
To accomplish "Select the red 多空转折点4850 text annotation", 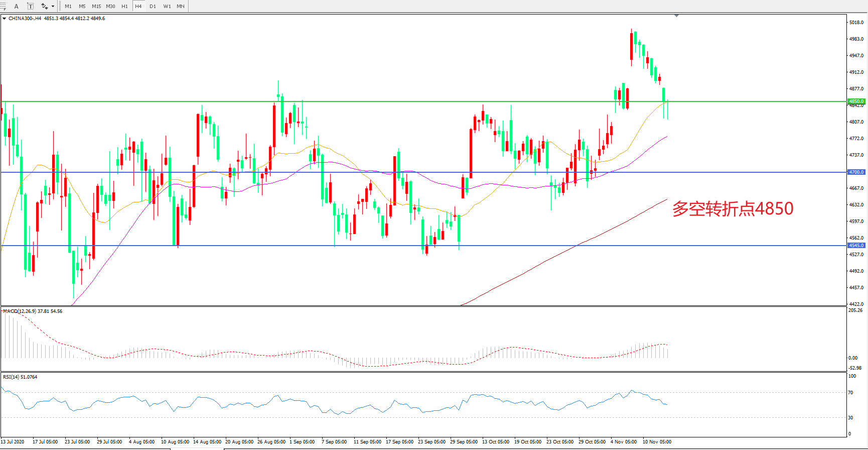I will (x=733, y=208).
